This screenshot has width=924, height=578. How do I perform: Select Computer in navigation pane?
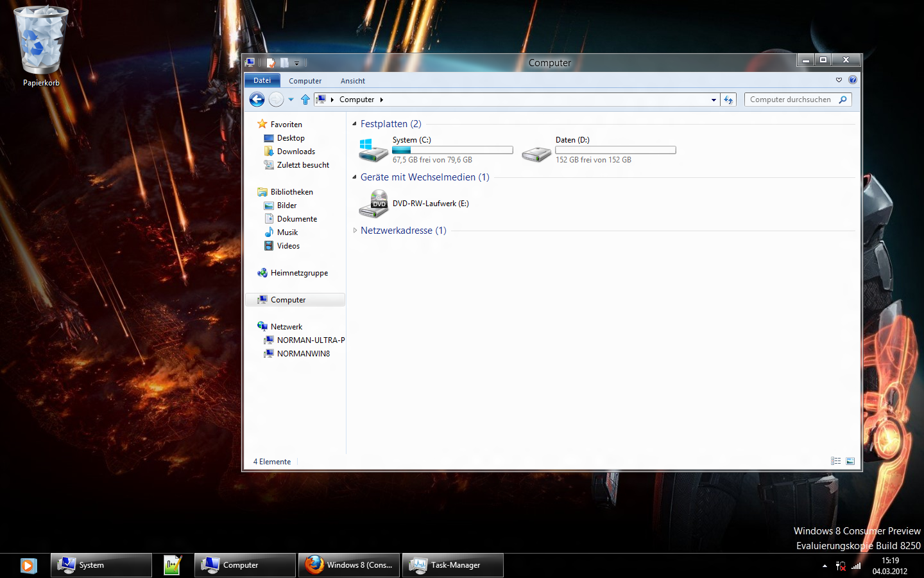[295, 300]
